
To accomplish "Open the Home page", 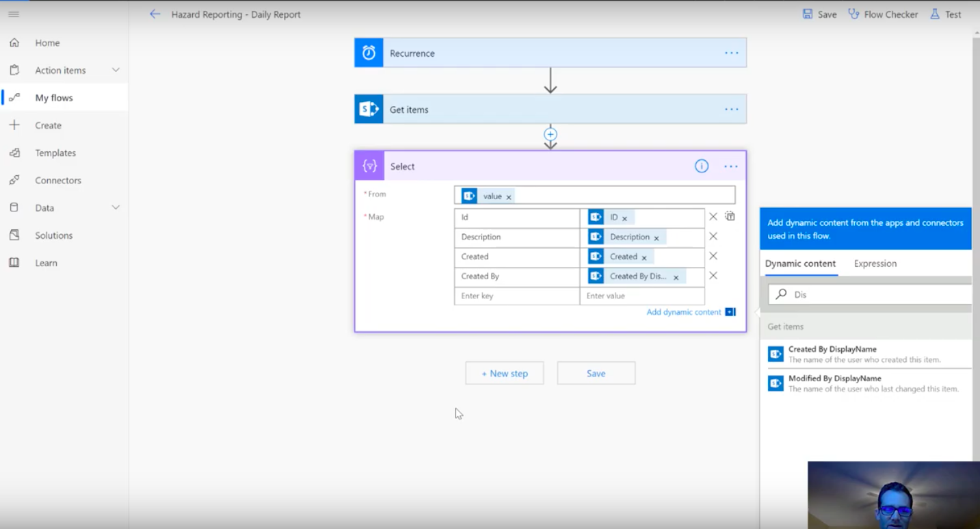I will click(47, 42).
